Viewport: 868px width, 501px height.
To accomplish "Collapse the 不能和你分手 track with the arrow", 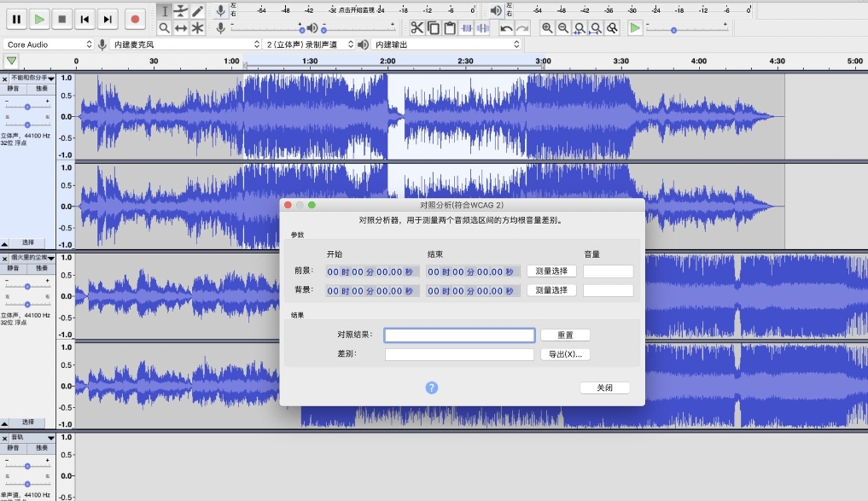I will [x=4, y=243].
